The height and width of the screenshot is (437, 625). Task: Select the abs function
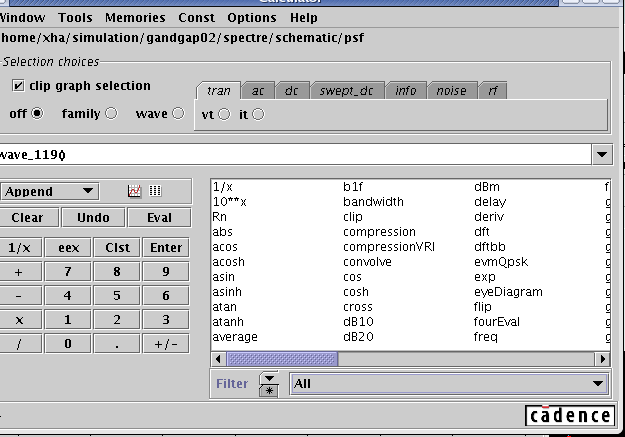coord(222,232)
